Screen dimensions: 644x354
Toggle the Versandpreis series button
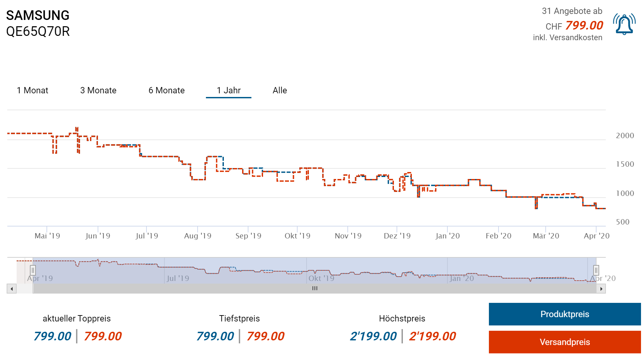coord(565,342)
